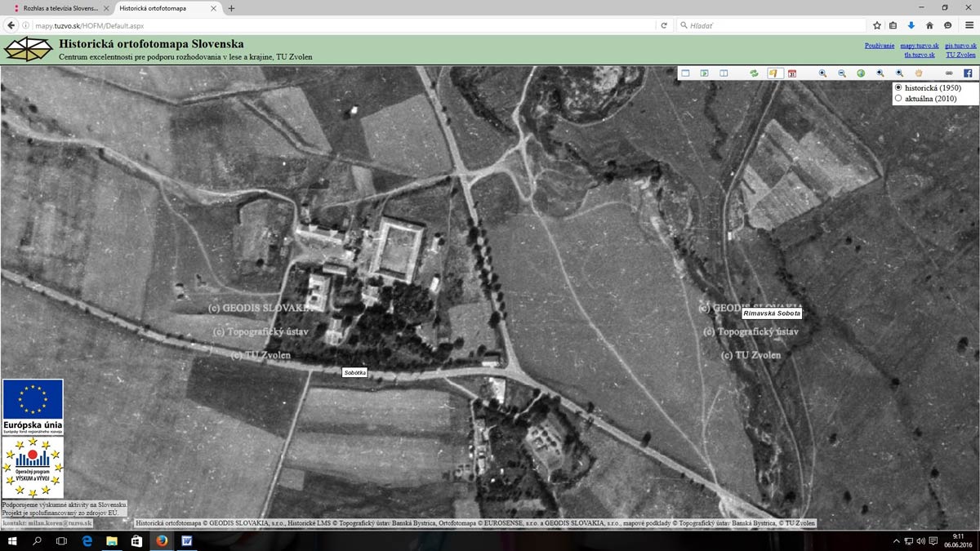Open a new browser tab

pos(231,8)
